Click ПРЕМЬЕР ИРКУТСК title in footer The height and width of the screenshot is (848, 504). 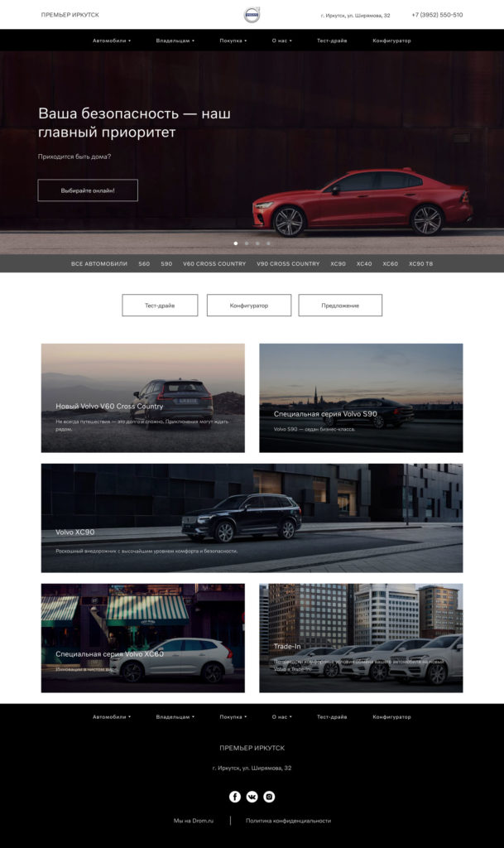[x=252, y=748]
